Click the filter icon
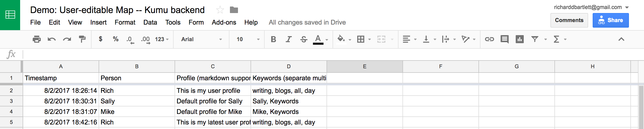This screenshot has width=644, height=129. pyautogui.click(x=535, y=39)
